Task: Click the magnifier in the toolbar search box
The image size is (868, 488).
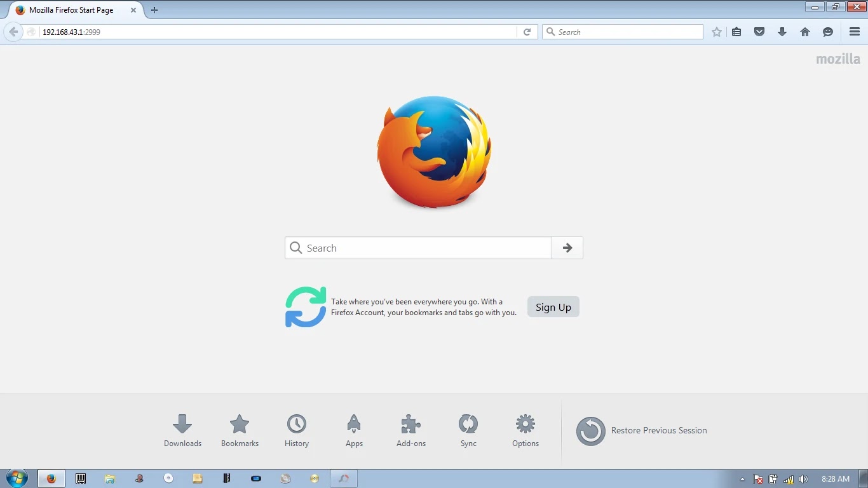Action: click(x=551, y=32)
